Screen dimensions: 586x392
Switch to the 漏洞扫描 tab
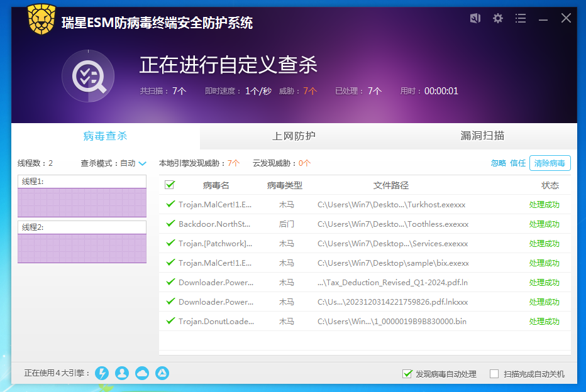pyautogui.click(x=482, y=136)
